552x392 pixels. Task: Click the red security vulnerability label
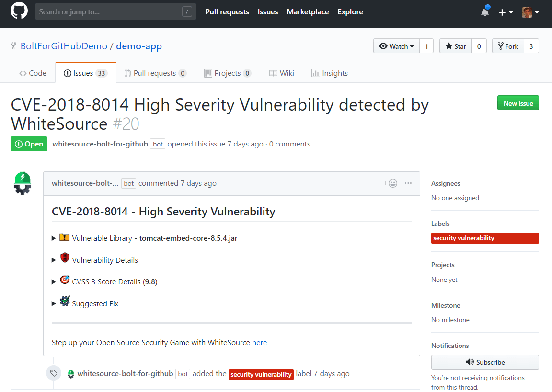pos(485,238)
